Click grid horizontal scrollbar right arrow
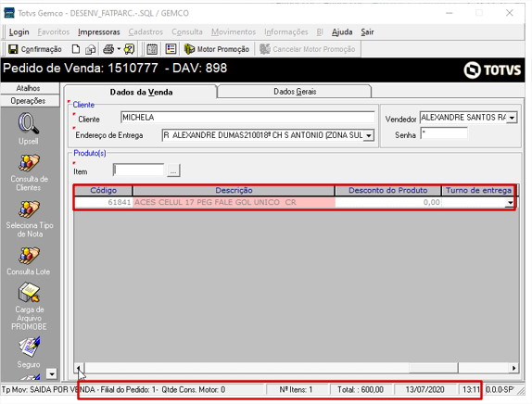This screenshot has width=532, height=404. click(513, 368)
